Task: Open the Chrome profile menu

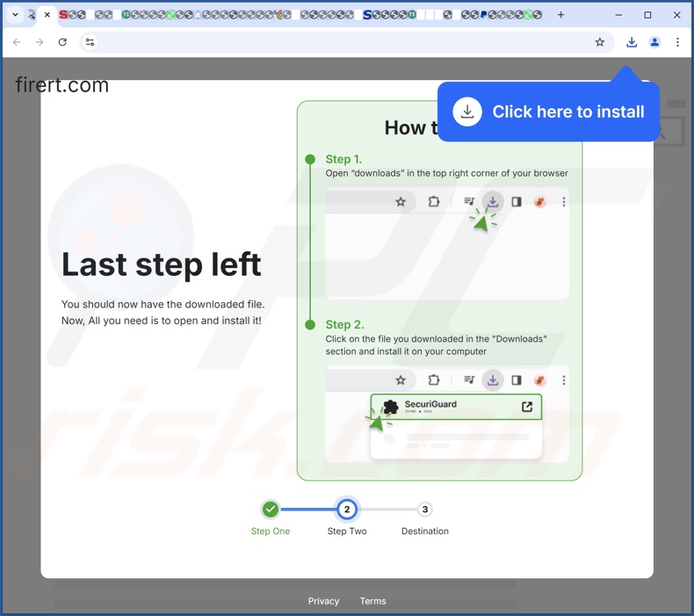Action: tap(654, 42)
